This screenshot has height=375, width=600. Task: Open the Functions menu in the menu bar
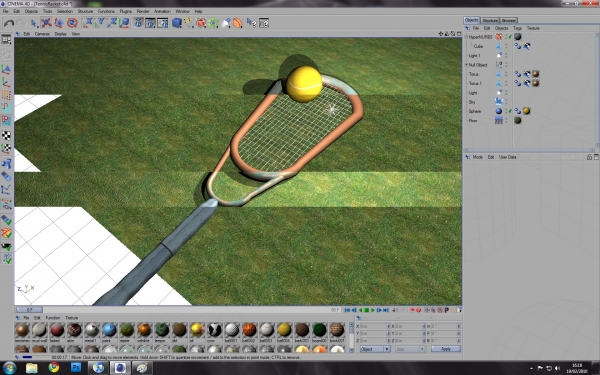106,11
